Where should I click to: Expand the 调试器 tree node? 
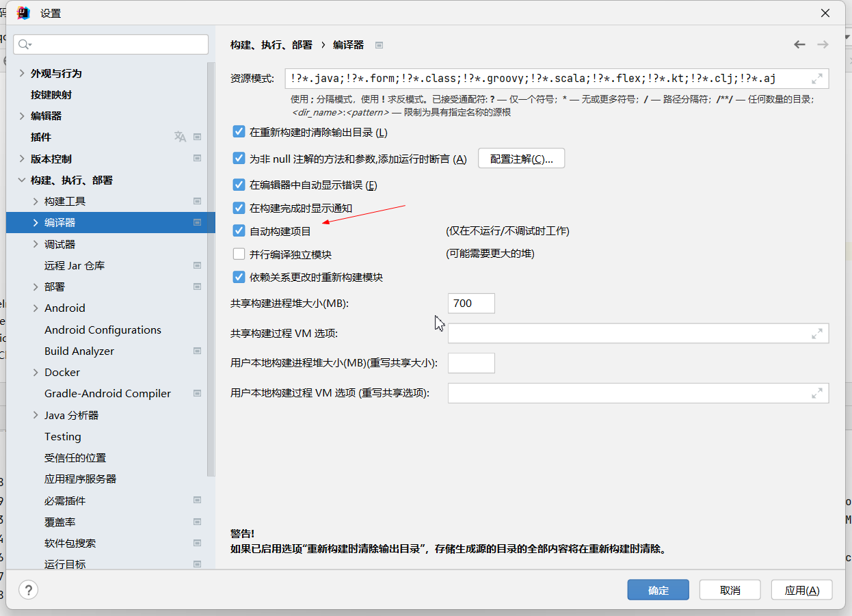point(36,244)
